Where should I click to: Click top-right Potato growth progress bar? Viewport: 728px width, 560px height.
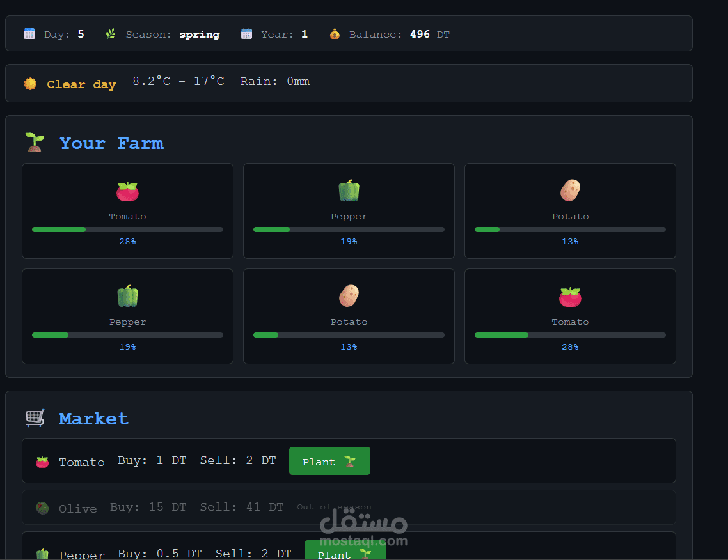pos(570,229)
